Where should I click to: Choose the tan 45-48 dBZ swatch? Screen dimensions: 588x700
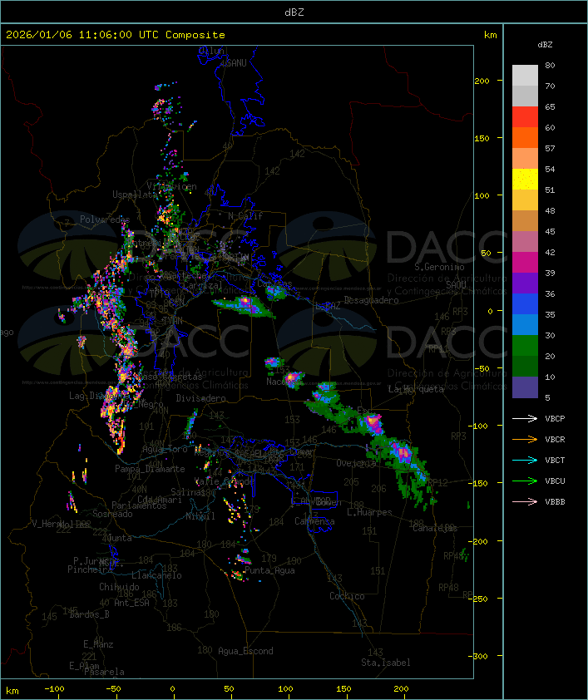(x=525, y=220)
